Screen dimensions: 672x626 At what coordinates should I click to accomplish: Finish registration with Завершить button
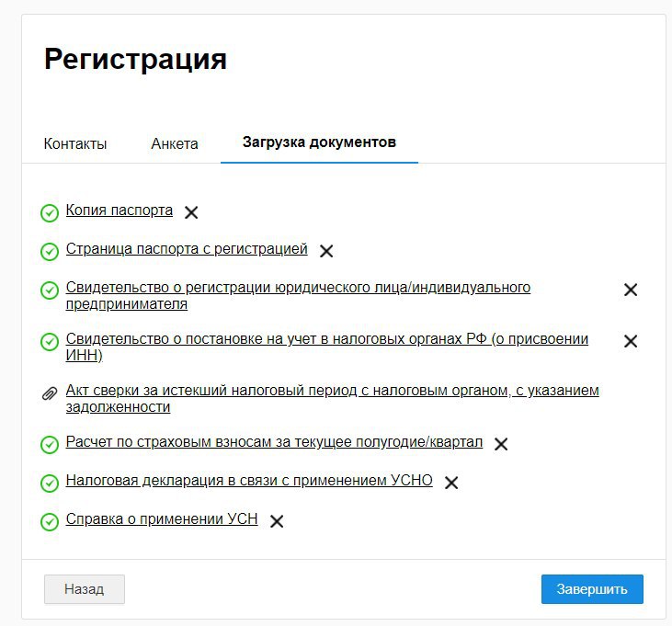point(592,589)
